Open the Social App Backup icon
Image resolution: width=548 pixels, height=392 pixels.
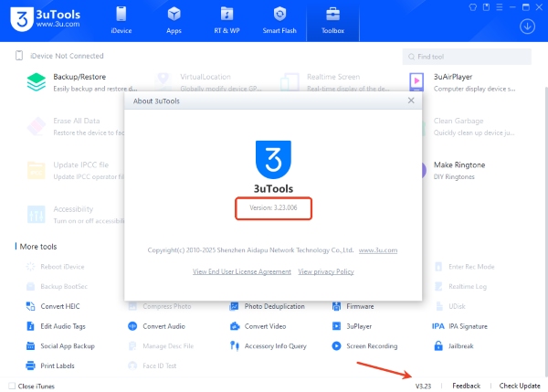[x=30, y=345]
